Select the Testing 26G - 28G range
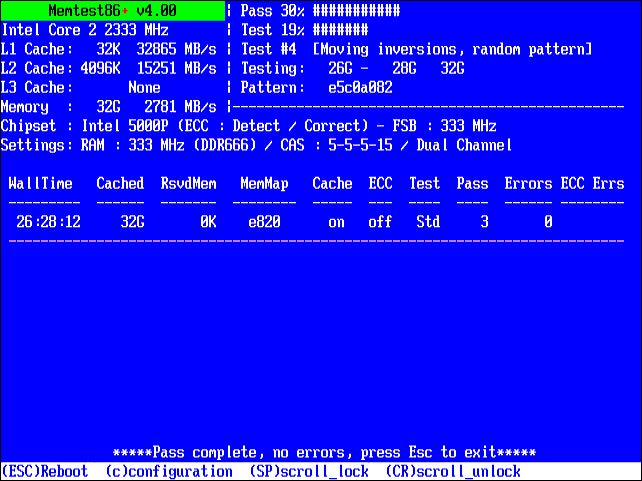The height and width of the screenshot is (481, 642). [x=372, y=68]
